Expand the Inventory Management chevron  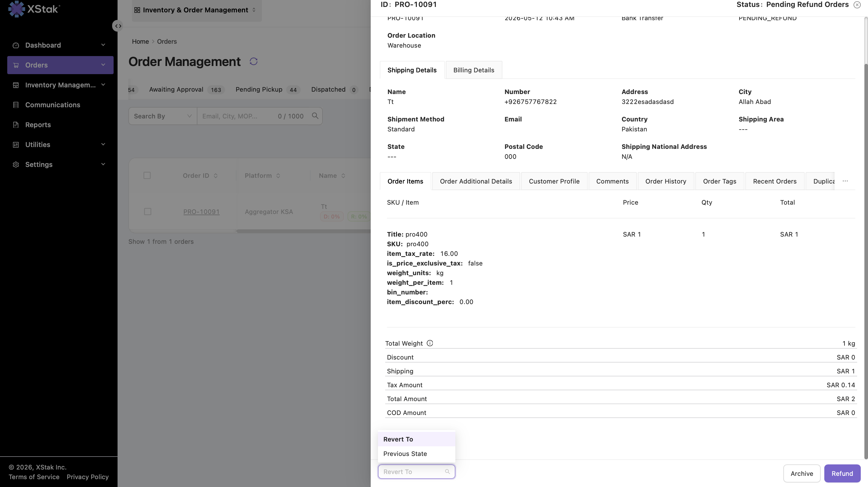click(x=103, y=85)
